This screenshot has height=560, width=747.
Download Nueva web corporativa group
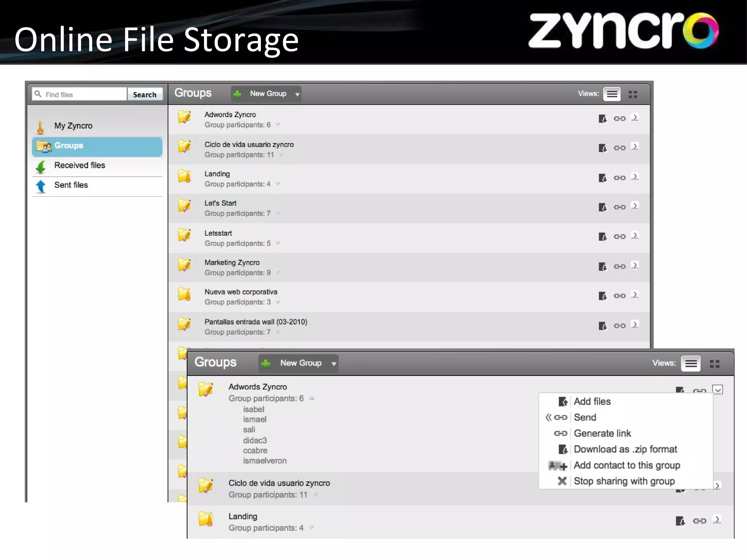603,296
